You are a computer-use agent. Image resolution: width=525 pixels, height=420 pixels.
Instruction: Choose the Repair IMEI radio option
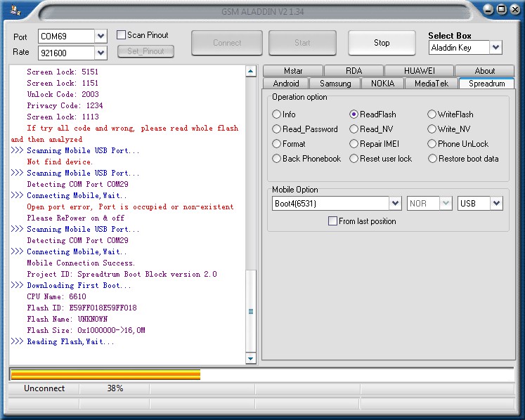(x=354, y=144)
